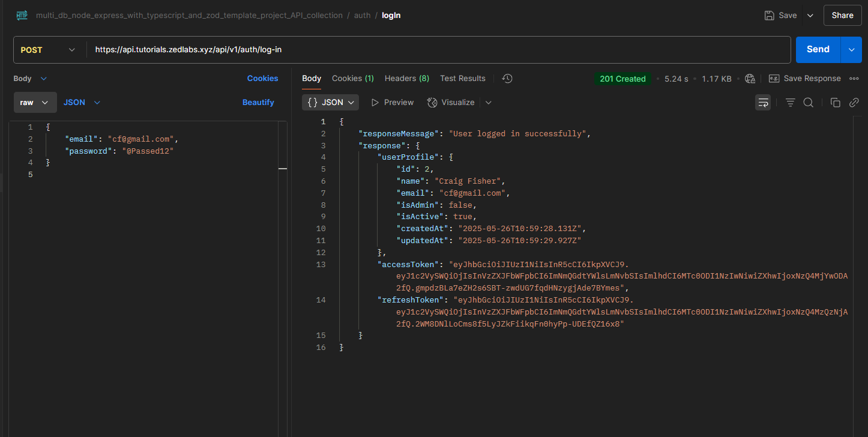Expand the Save dropdown arrow
The height and width of the screenshot is (437, 868).
tap(810, 16)
